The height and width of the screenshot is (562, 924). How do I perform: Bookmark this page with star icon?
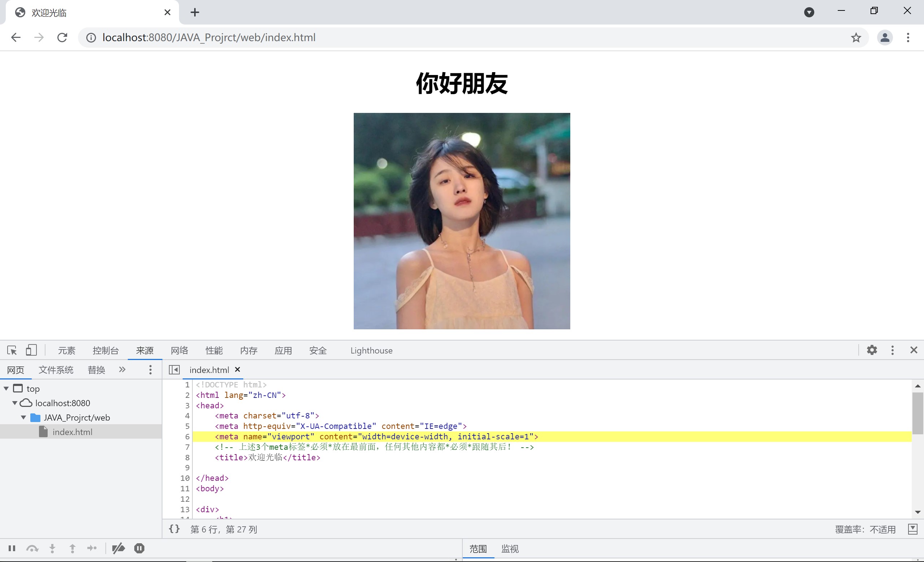point(856,38)
